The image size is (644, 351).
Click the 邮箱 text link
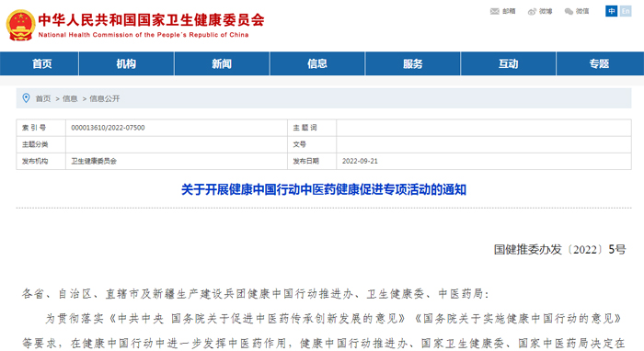point(509,11)
